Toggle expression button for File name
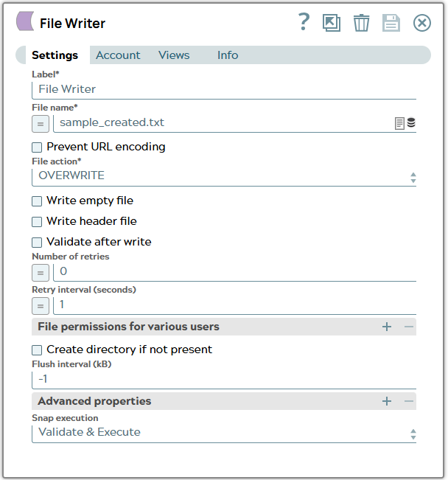Viewport: 448px width, 480px height. [x=41, y=124]
